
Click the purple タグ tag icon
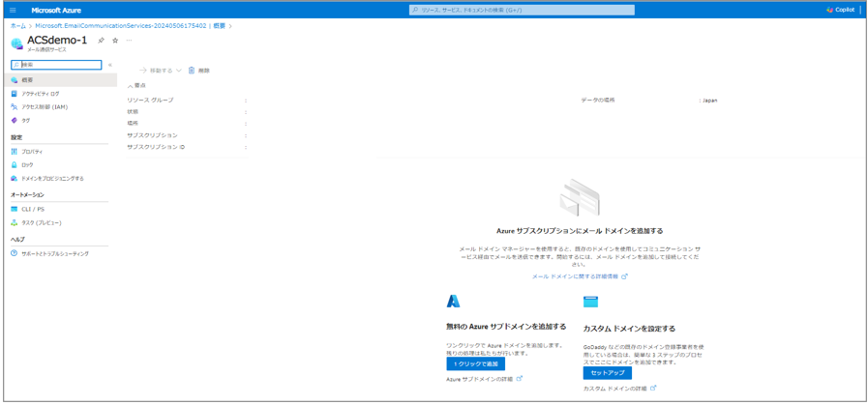pyautogui.click(x=15, y=120)
